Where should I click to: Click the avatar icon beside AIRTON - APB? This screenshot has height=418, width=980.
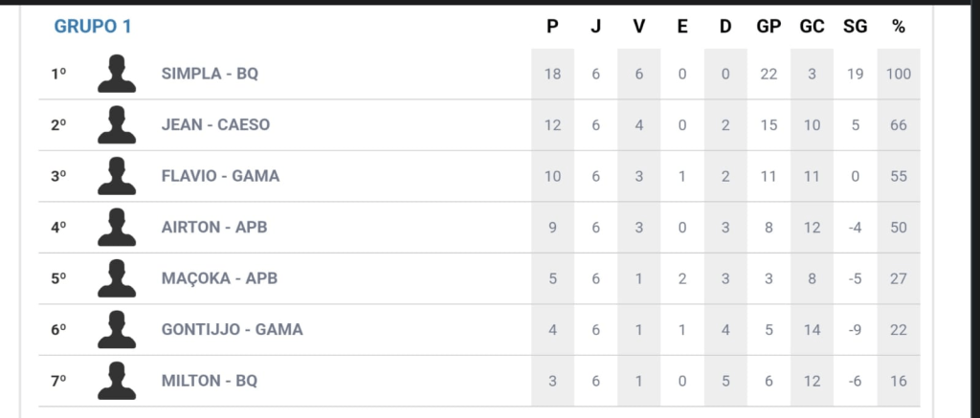point(117,228)
